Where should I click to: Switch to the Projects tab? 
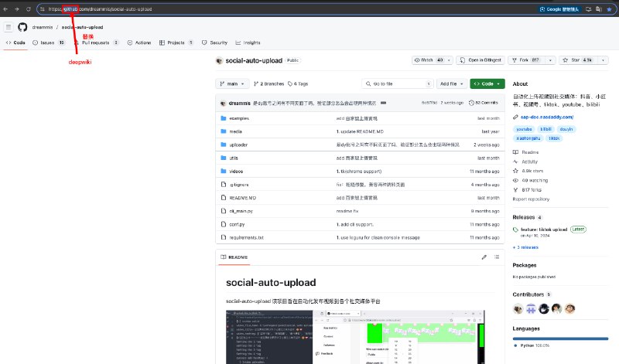click(x=176, y=43)
